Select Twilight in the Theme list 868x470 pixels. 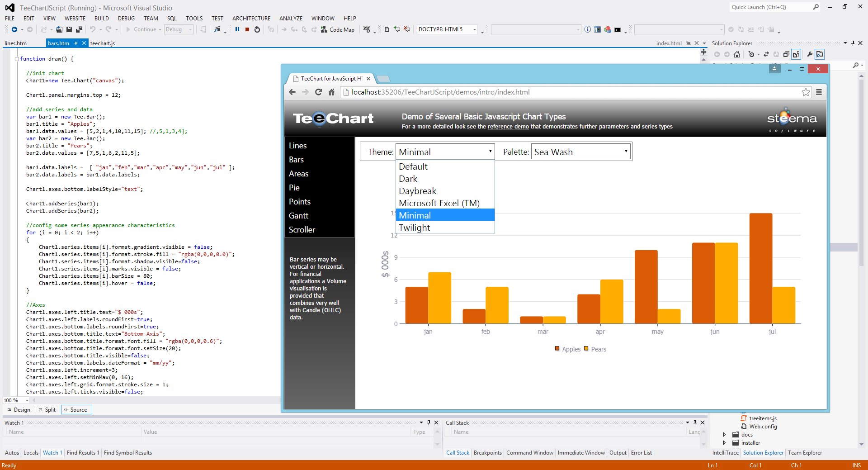click(x=445, y=228)
